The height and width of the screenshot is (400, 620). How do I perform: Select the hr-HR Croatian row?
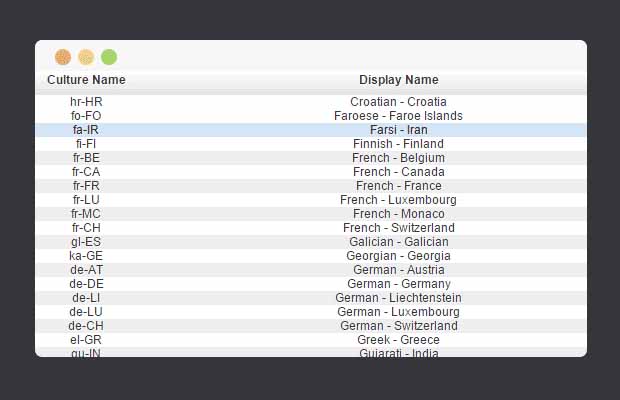click(311, 102)
